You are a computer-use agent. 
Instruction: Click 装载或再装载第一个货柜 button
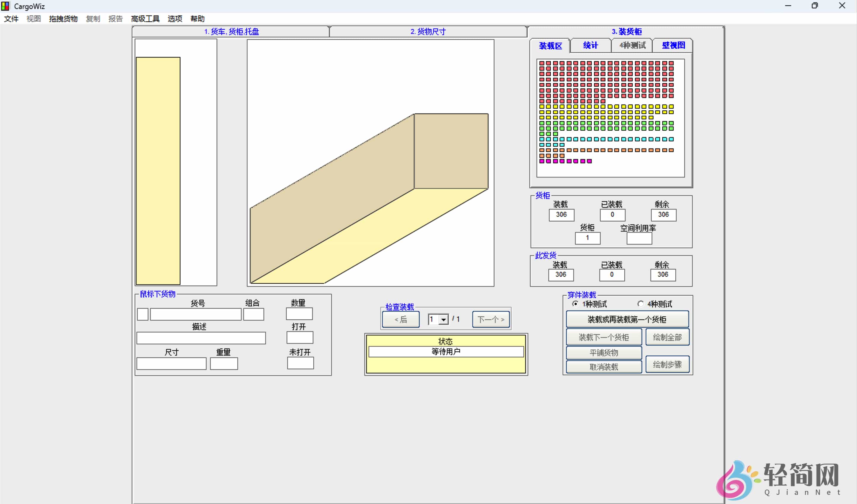tap(627, 319)
